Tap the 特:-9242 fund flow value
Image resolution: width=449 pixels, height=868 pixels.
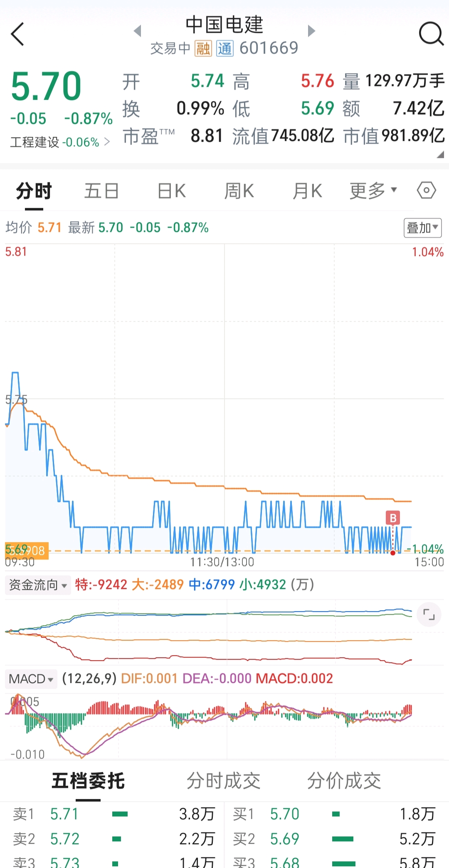click(101, 585)
